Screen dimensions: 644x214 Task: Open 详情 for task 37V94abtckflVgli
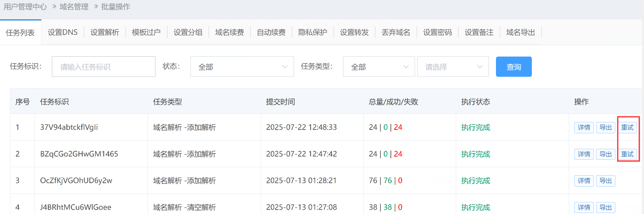pos(584,127)
